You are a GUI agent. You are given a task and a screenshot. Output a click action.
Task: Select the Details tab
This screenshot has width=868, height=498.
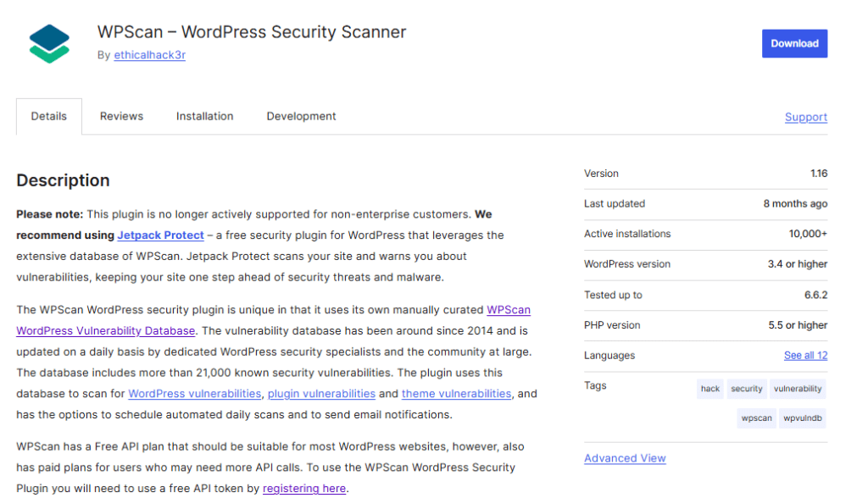[48, 116]
